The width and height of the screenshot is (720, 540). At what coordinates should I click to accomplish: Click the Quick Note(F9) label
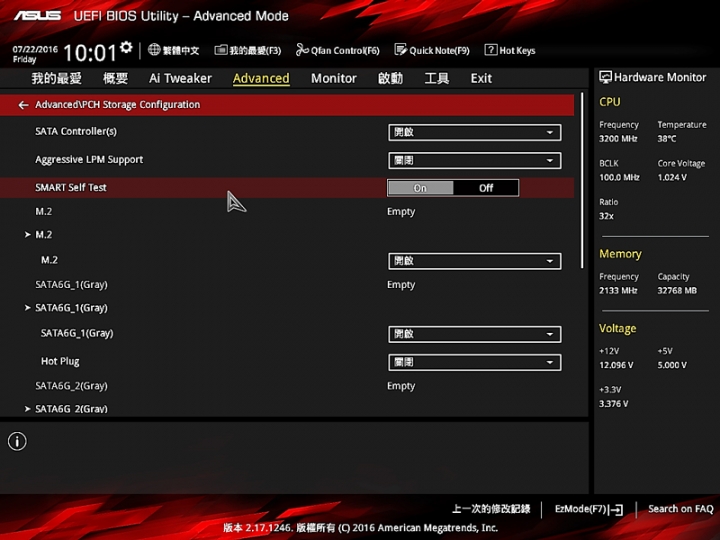coord(439,51)
